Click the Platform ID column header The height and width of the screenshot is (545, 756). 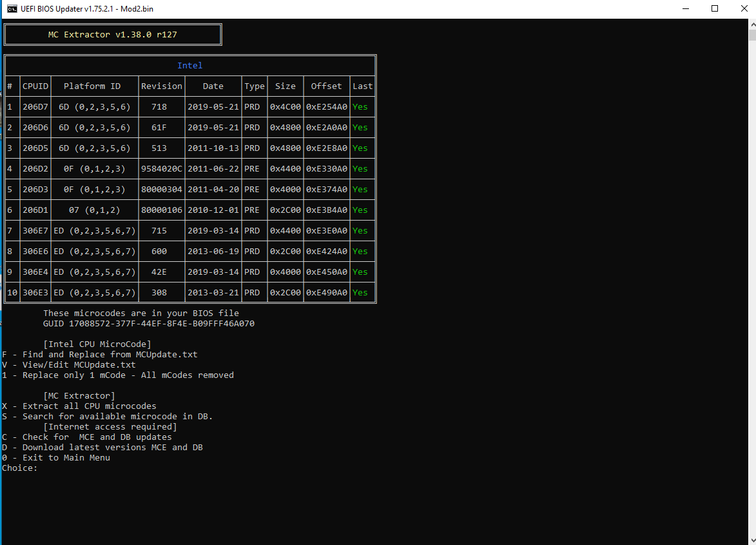92,86
